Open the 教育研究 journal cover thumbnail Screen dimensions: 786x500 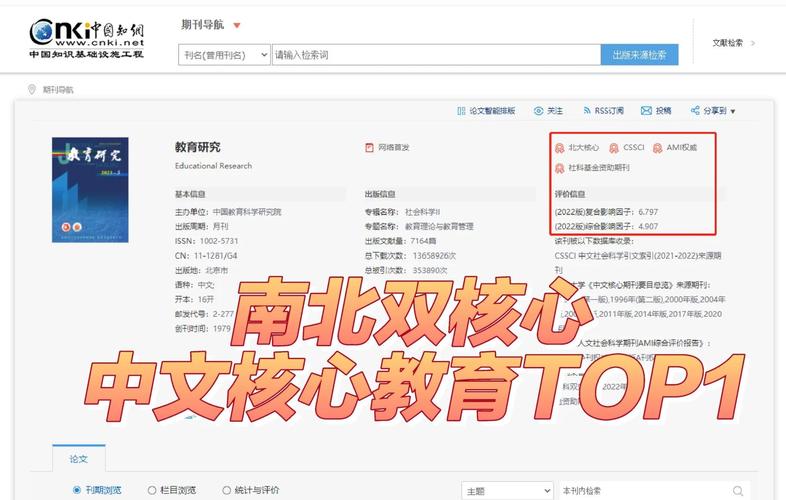[90, 190]
